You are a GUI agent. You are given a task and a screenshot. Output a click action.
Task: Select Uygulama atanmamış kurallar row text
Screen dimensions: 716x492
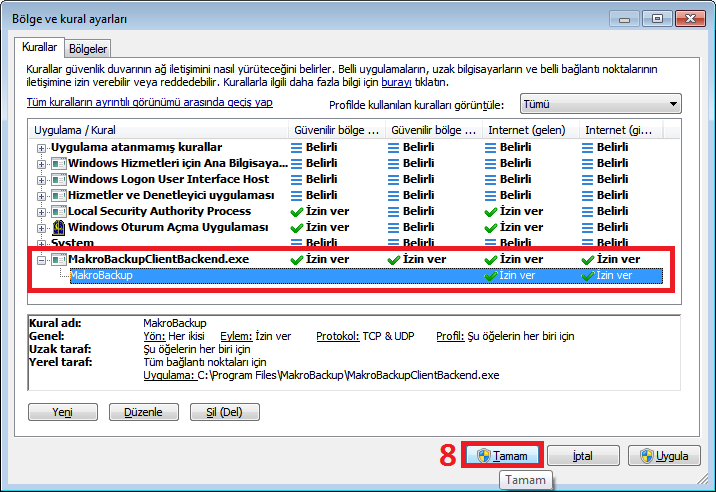pos(137,147)
